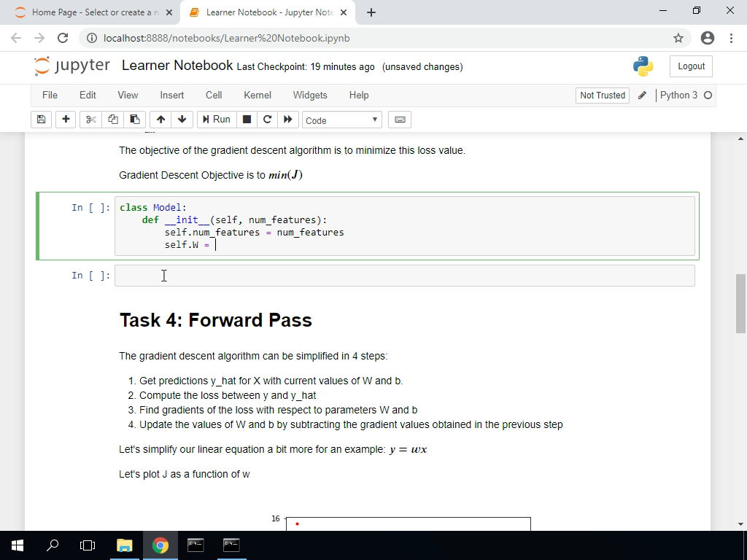The image size is (747, 560).
Task: Click the empty code cell below
Action: coord(404,276)
